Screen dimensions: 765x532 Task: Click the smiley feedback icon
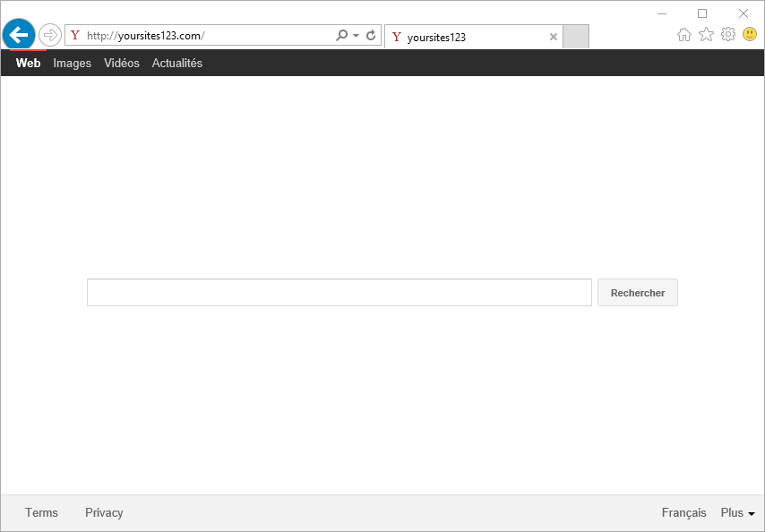tap(750, 34)
